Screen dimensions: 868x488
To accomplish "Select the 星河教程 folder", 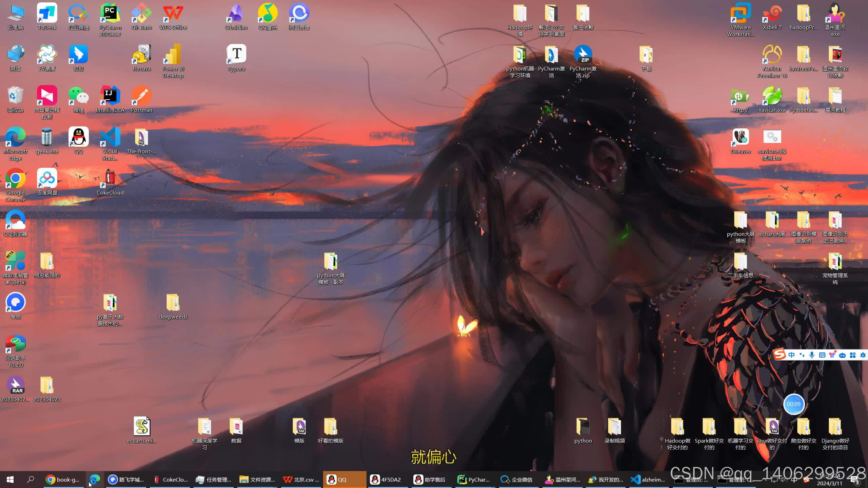I will pyautogui.click(x=835, y=100).
